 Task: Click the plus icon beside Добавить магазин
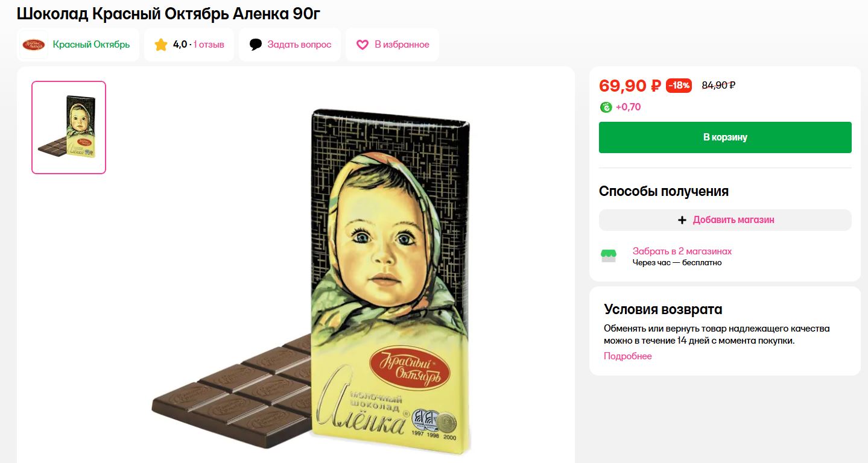click(x=682, y=220)
